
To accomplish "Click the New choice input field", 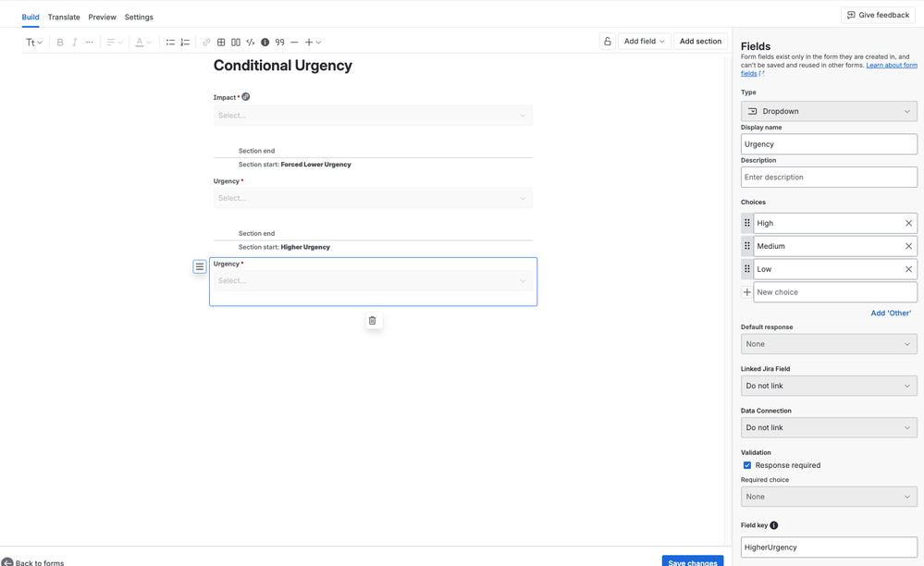I will click(835, 292).
